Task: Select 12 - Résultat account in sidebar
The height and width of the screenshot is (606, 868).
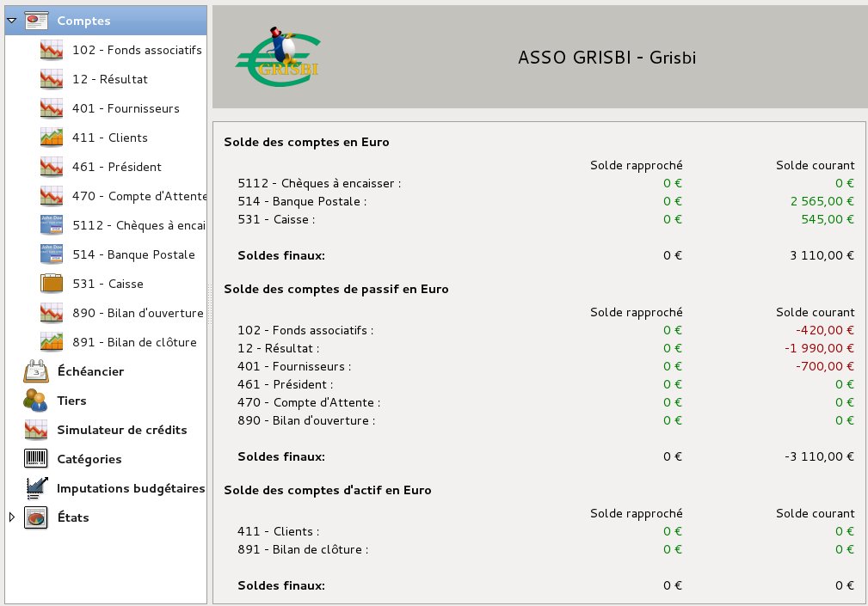Action: click(x=110, y=79)
